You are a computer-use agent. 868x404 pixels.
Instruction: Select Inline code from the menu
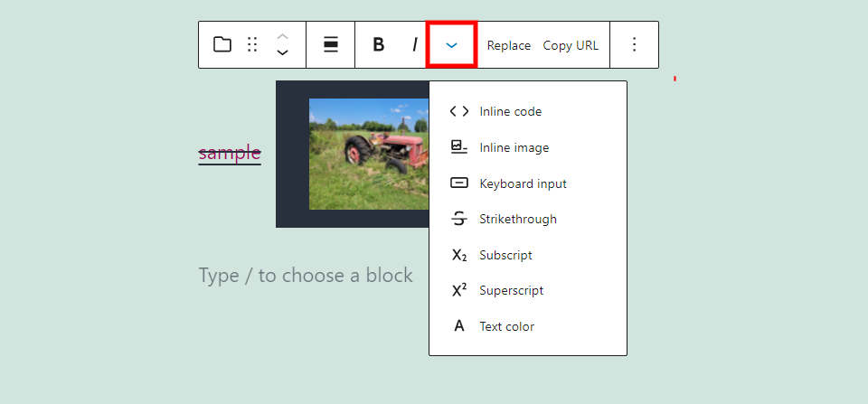click(510, 112)
